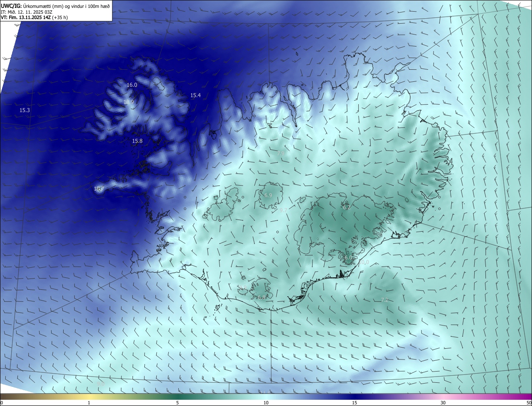532x406 pixels.
Task: Click the VT valid time line
Action: pos(34,17)
